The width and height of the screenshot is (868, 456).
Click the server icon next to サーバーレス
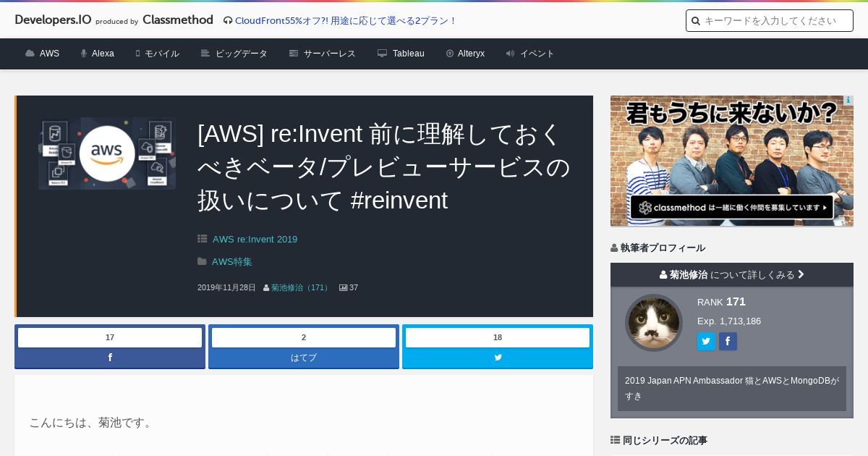click(294, 54)
